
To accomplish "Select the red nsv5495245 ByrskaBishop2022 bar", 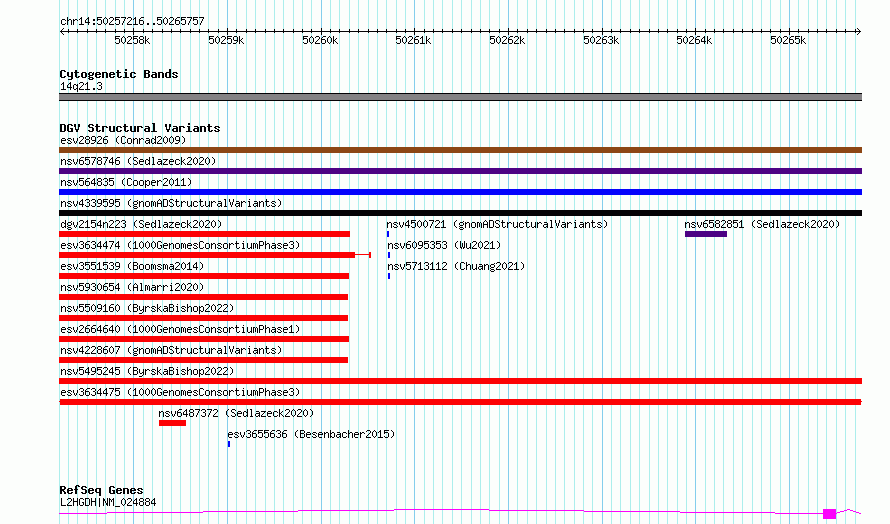I will [460, 381].
